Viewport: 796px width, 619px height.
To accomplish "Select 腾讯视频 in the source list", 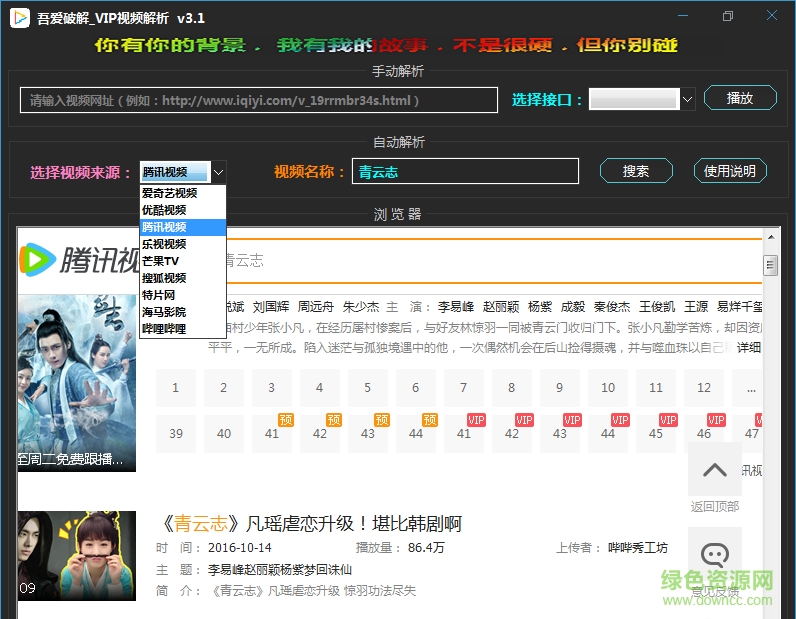I will (183, 227).
